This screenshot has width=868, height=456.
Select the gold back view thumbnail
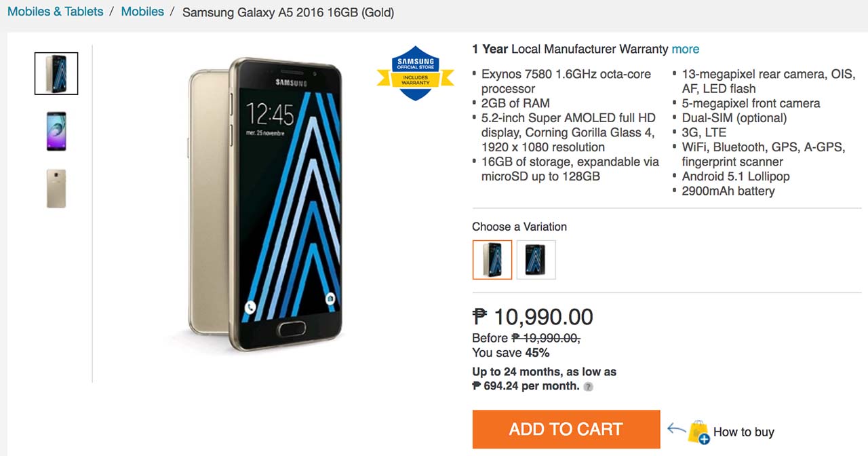pyautogui.click(x=56, y=189)
